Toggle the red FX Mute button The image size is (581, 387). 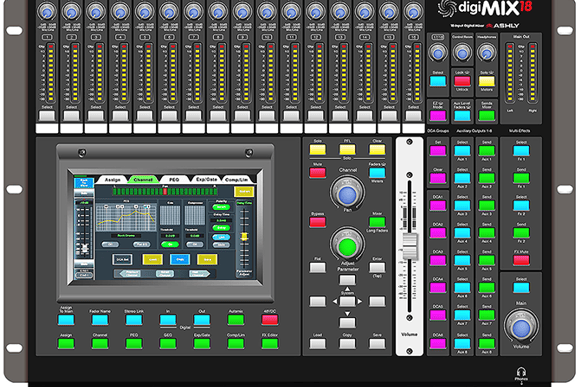click(x=521, y=260)
